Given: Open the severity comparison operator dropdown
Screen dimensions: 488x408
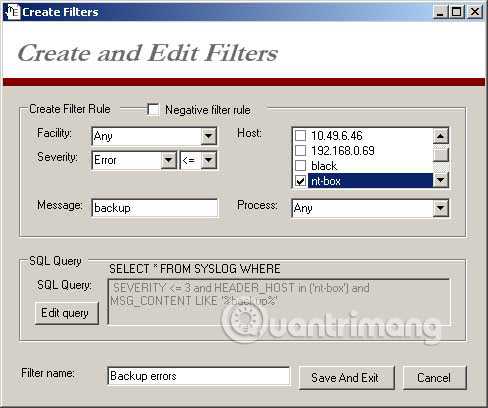Looking at the screenshot, I should [x=209, y=160].
